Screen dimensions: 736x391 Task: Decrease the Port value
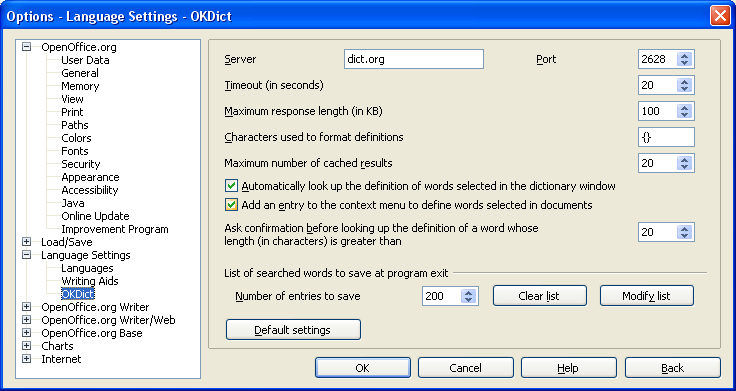[x=684, y=63]
